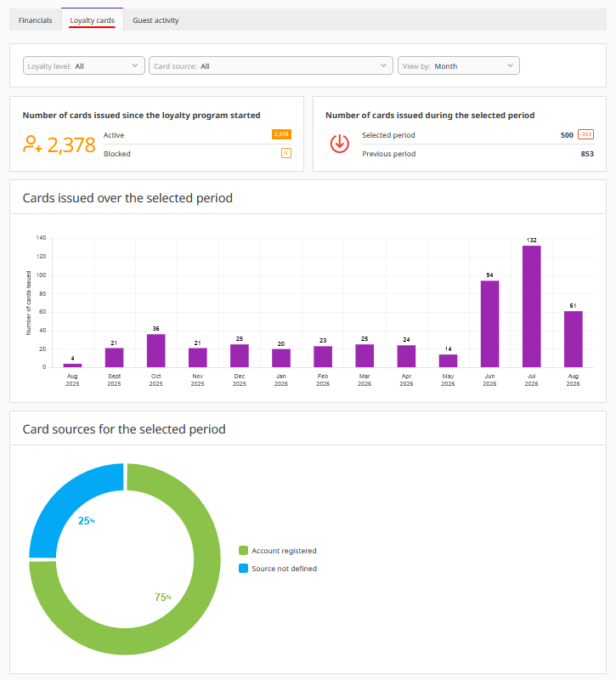This screenshot has height=680, width=616.
Task: Click the Blocked count badge showing 0
Action: (x=286, y=153)
